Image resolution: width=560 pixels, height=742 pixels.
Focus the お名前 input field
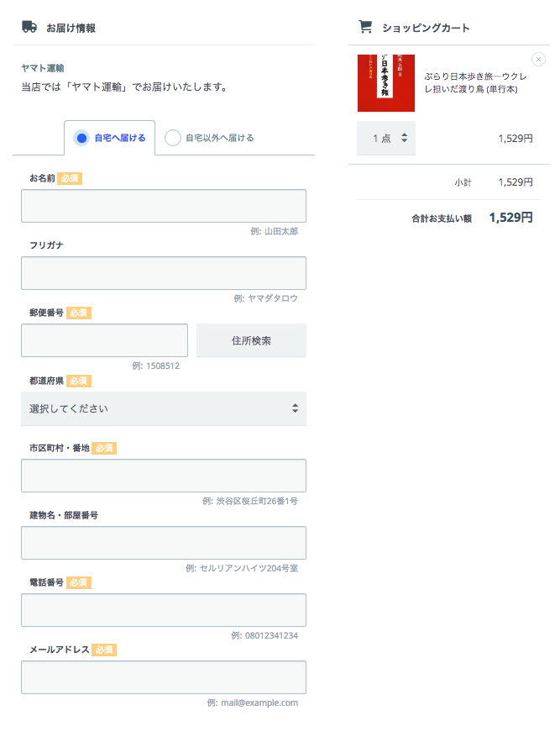[x=164, y=206]
